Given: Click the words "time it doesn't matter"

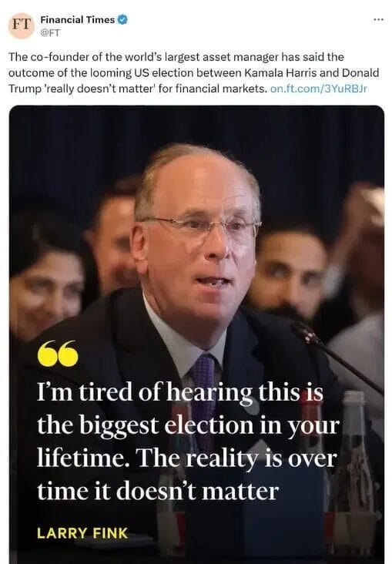Looking at the screenshot, I should [x=158, y=492].
